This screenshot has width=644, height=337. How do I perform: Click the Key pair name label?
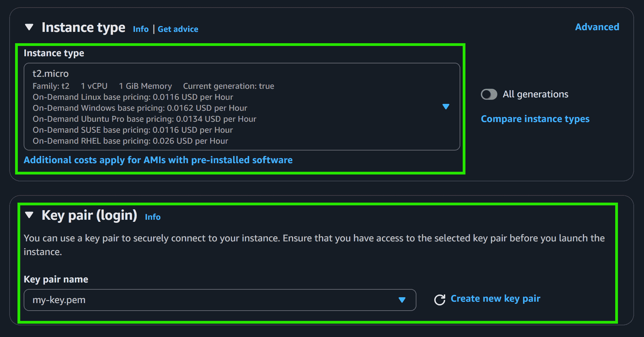click(x=56, y=279)
